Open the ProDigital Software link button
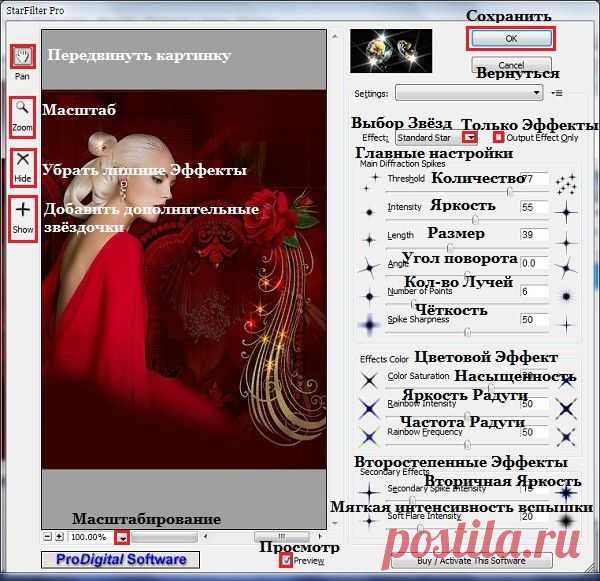 121,560
